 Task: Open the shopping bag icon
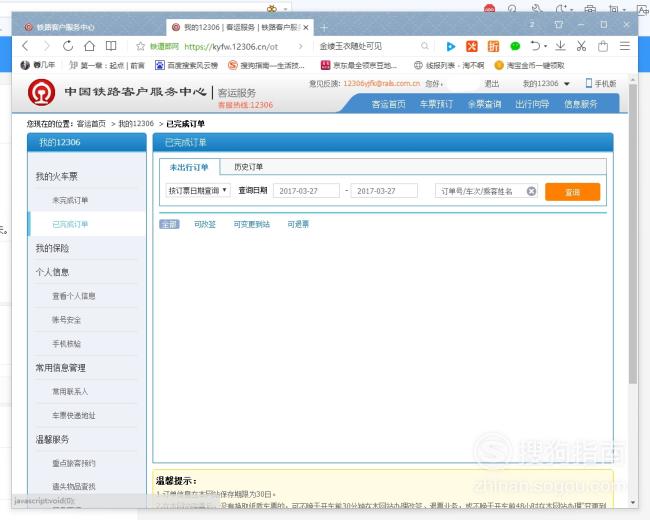pyautogui.click(x=603, y=46)
